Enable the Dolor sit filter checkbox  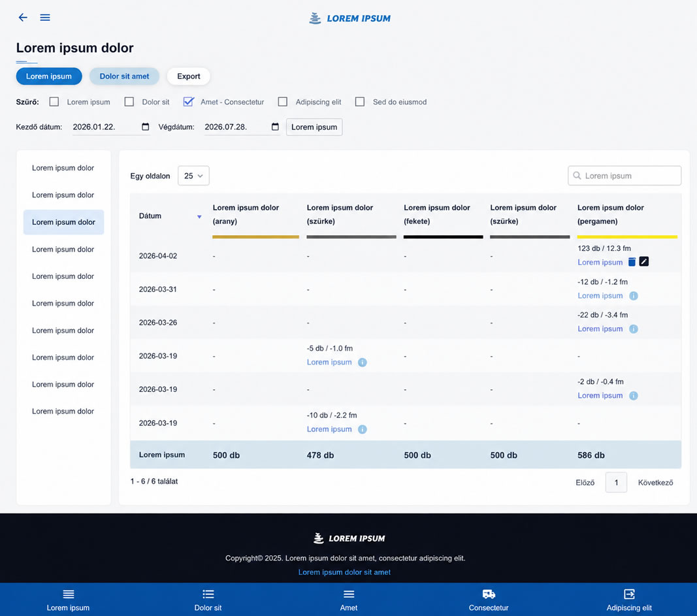pyautogui.click(x=129, y=102)
